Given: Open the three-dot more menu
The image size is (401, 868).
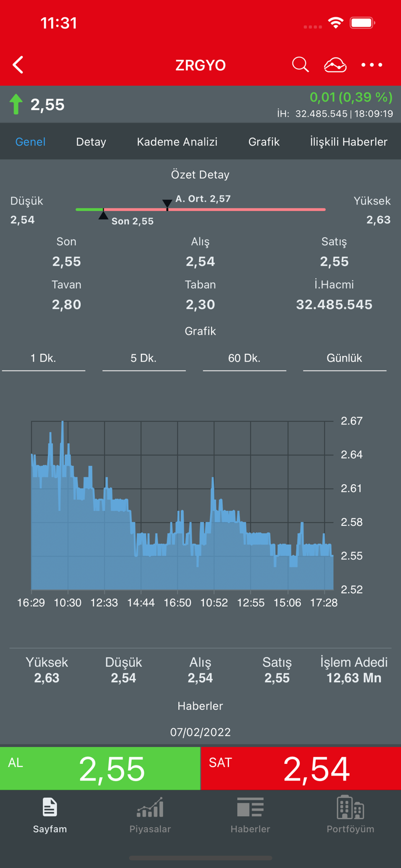Looking at the screenshot, I should coord(371,65).
